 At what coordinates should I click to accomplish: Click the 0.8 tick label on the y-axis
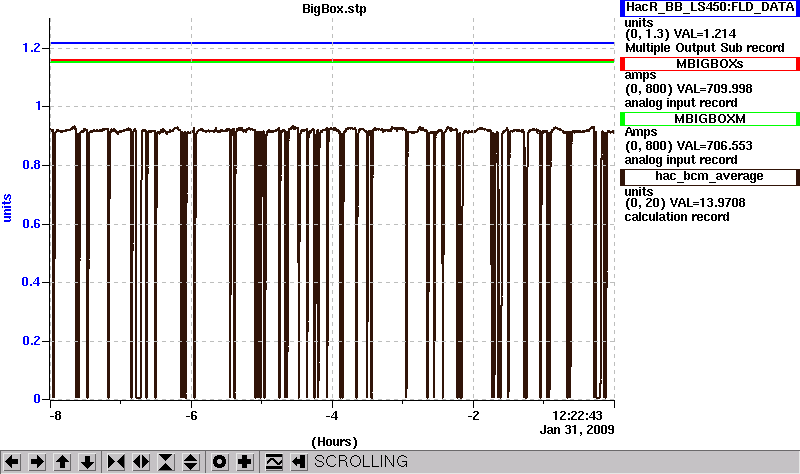31,165
